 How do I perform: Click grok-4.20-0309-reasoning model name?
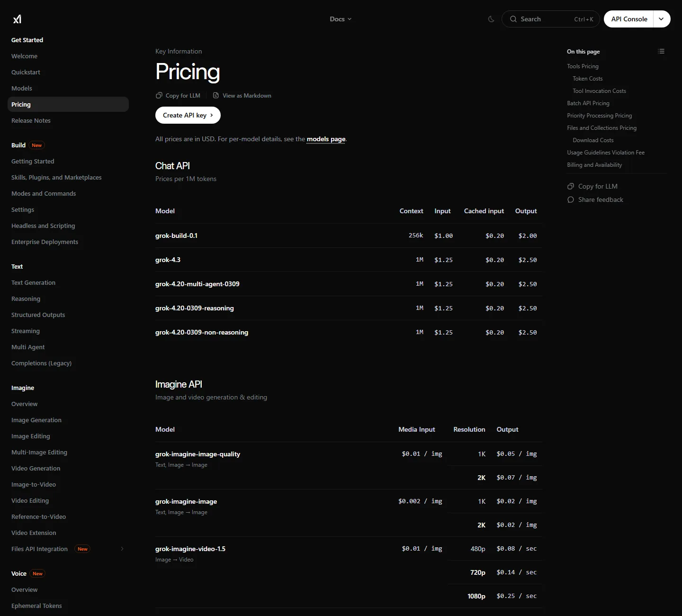pos(194,308)
